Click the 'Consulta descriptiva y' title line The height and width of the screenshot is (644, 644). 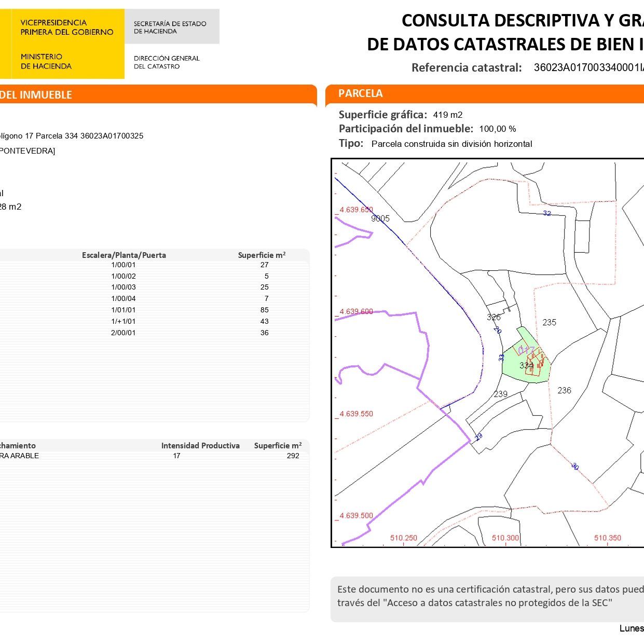(523, 20)
